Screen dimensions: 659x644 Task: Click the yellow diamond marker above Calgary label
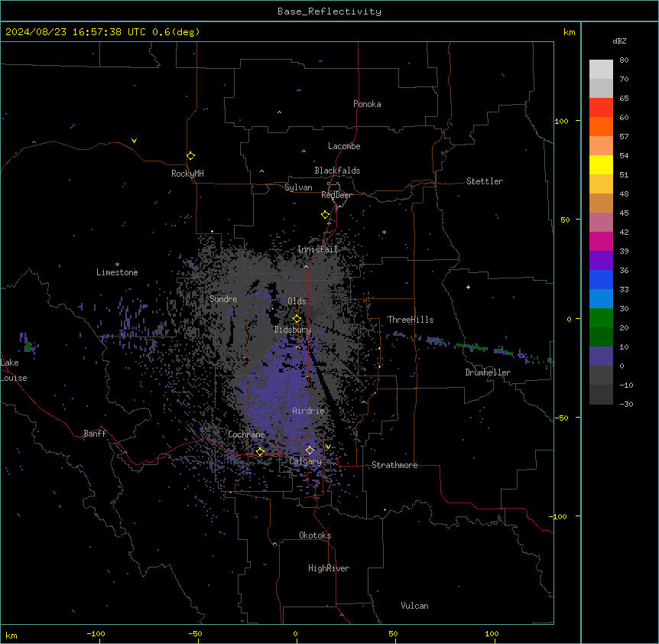(x=310, y=450)
